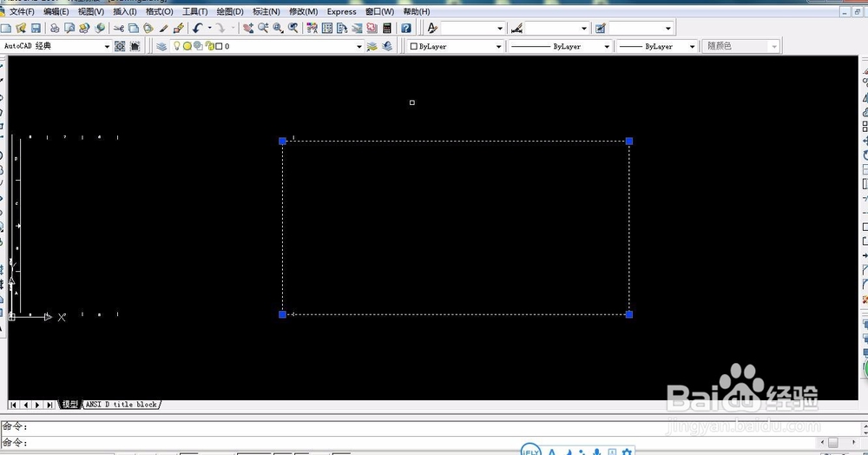
Task: Switch to ANSI D title block layout tab
Action: (x=122, y=405)
